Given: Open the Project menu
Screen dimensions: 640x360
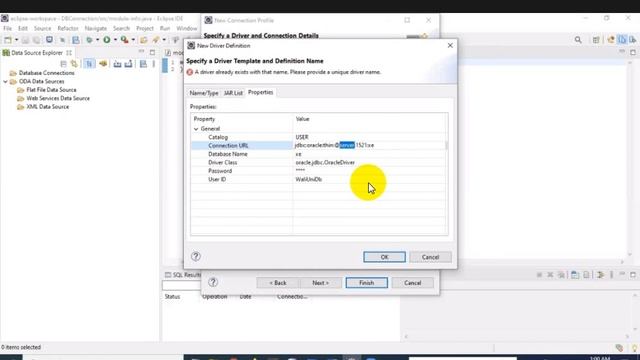Looking at the screenshot, I should pyautogui.click(x=145, y=29).
